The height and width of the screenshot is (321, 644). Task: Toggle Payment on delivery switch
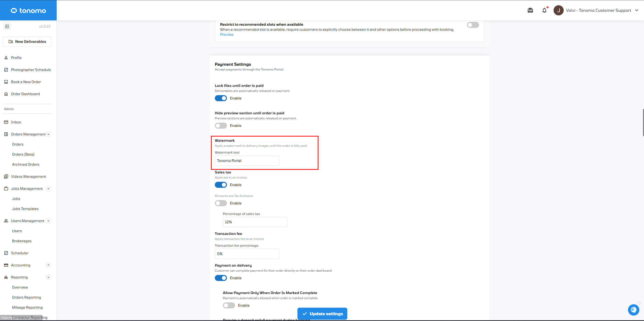coord(221,278)
